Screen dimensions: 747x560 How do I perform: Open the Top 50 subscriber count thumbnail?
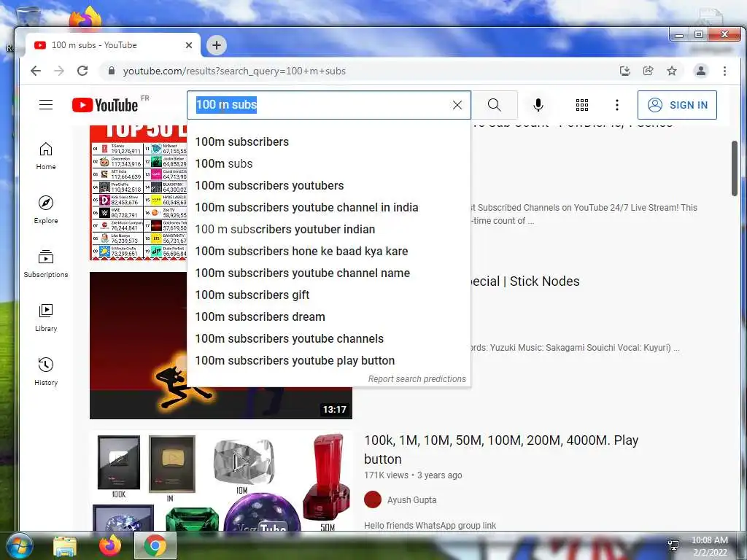pos(138,192)
